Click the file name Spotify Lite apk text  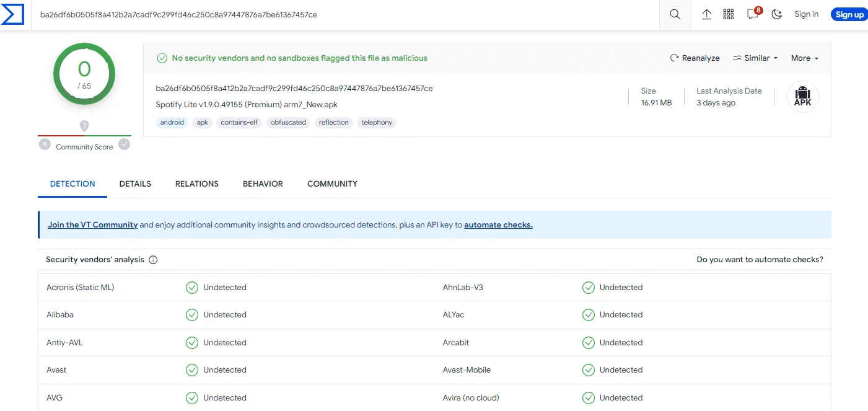247,105
